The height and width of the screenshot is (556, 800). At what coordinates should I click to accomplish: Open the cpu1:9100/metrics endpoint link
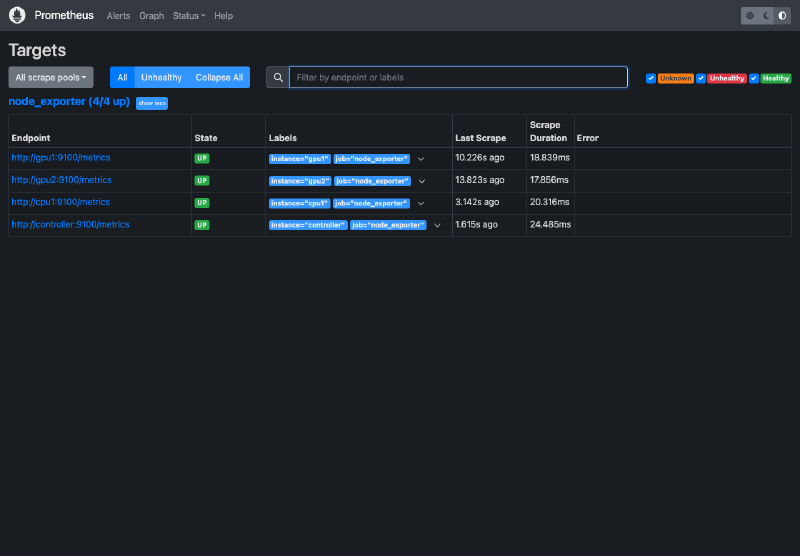(x=61, y=202)
